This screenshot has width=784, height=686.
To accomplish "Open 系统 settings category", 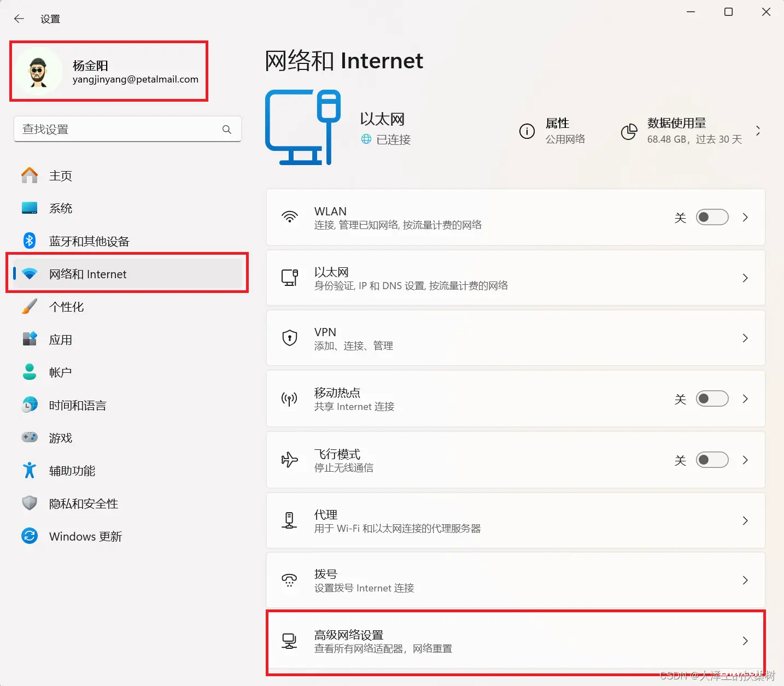I will (127, 208).
